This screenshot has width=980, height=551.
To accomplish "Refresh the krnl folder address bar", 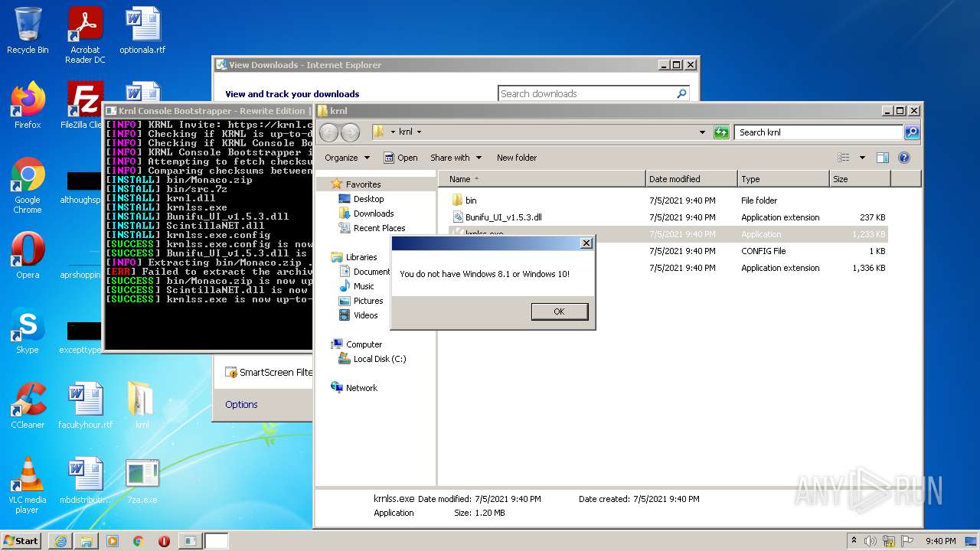I will tap(720, 132).
